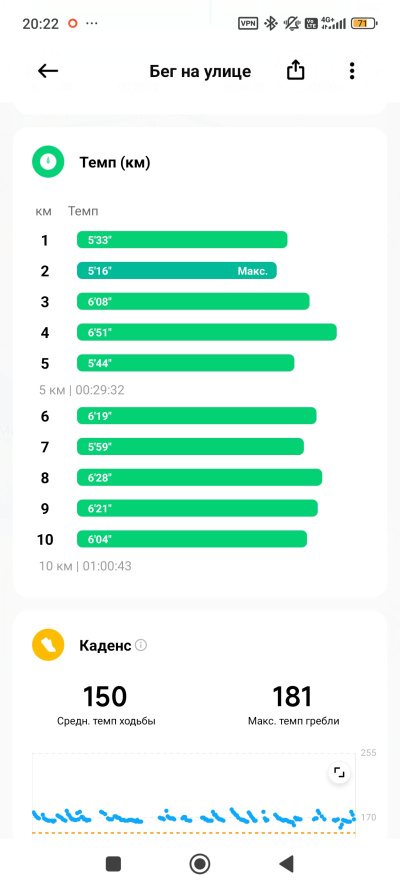Image resolution: width=400 pixels, height=889 pixels.
Task: Tap the max cadence value 181
Action: pyautogui.click(x=293, y=697)
